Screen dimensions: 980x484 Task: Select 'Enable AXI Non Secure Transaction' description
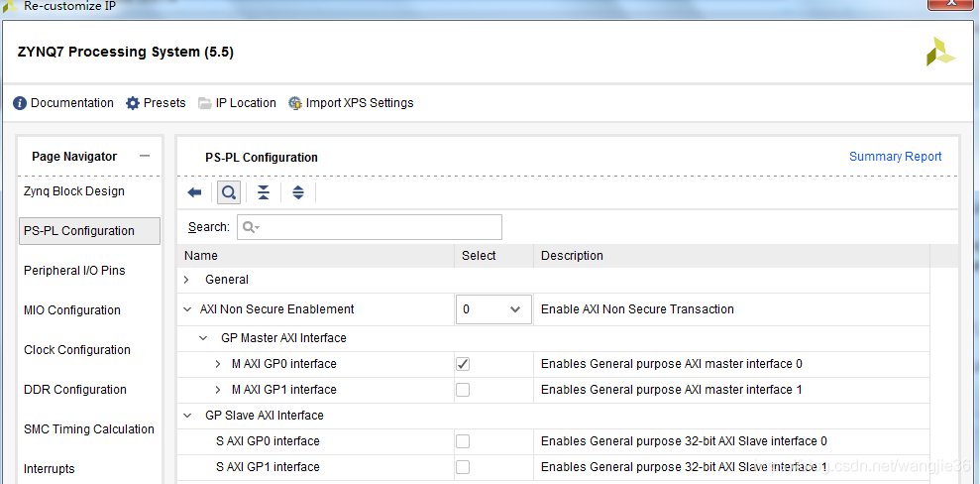click(637, 308)
